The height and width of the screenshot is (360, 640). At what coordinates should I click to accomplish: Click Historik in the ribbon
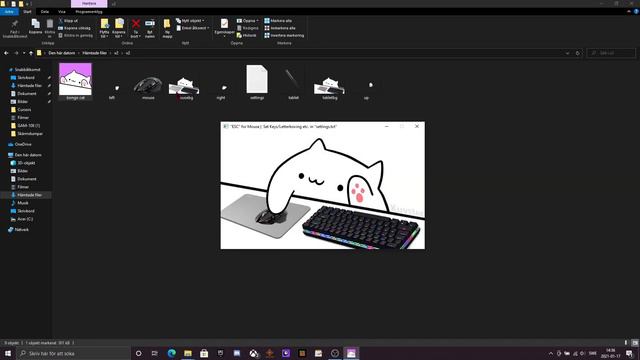(247, 35)
